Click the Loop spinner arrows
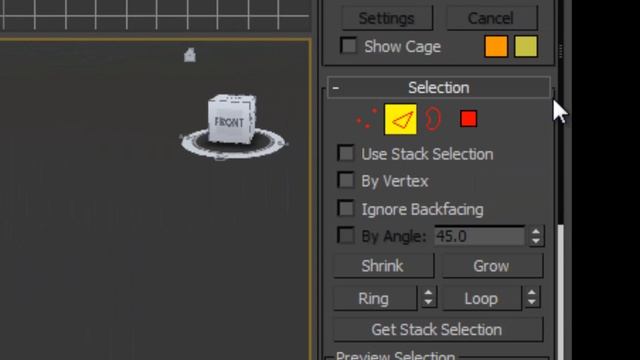The image size is (640, 360). coord(532,298)
